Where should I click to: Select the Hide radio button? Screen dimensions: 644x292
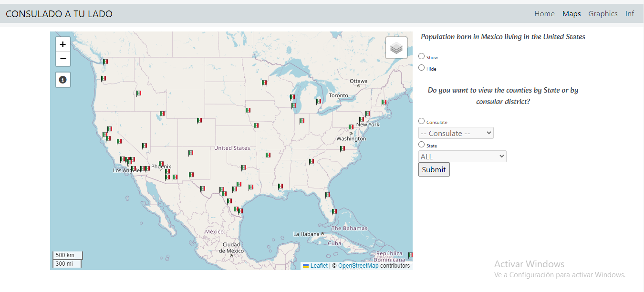[x=422, y=68]
